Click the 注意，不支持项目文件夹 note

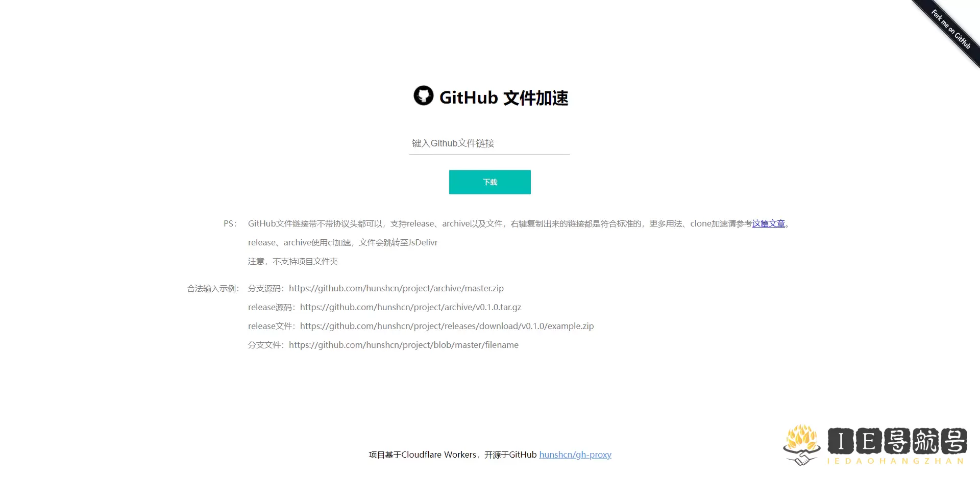(x=293, y=261)
